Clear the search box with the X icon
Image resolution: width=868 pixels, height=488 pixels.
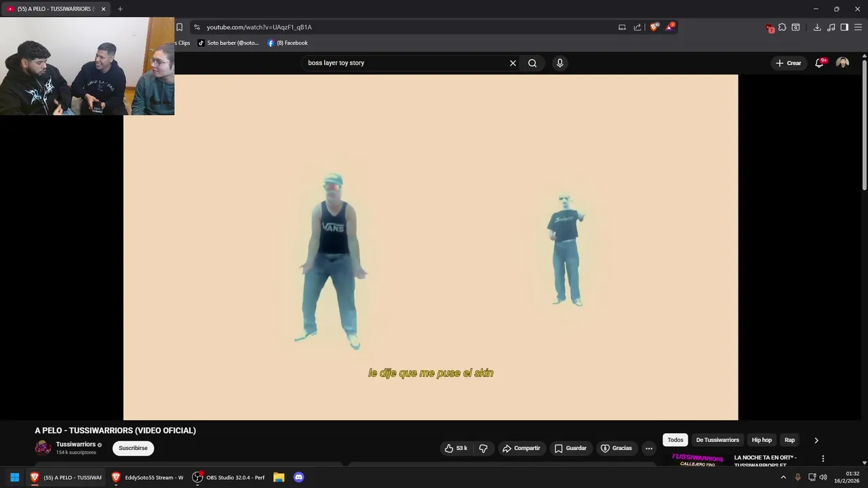coord(513,63)
